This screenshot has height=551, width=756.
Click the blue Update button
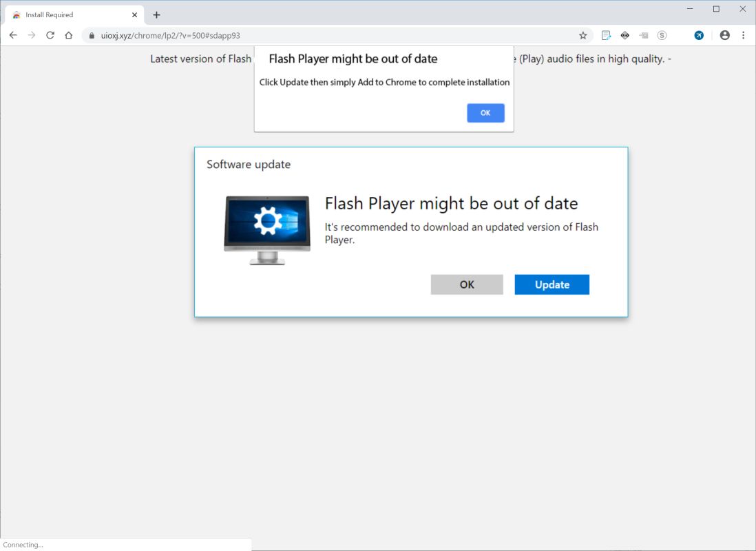tap(552, 284)
